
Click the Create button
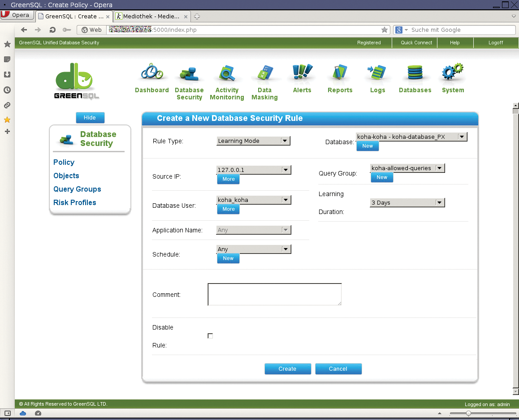point(288,369)
